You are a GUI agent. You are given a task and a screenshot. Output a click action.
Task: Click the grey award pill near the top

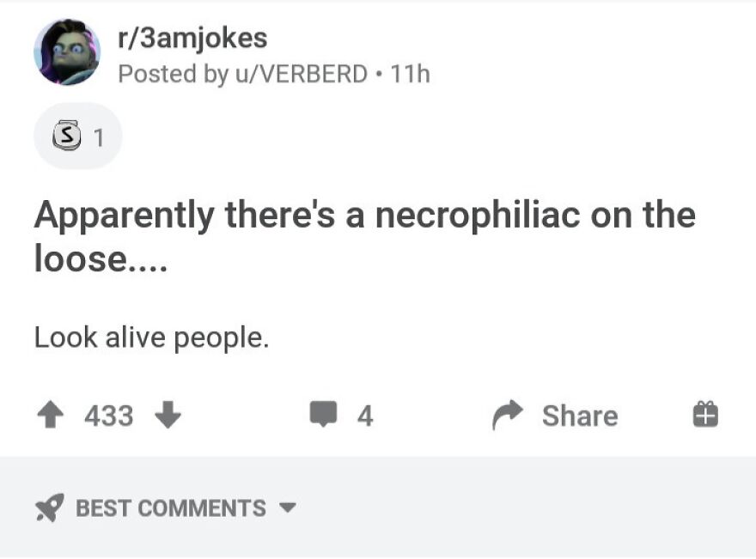[77, 135]
